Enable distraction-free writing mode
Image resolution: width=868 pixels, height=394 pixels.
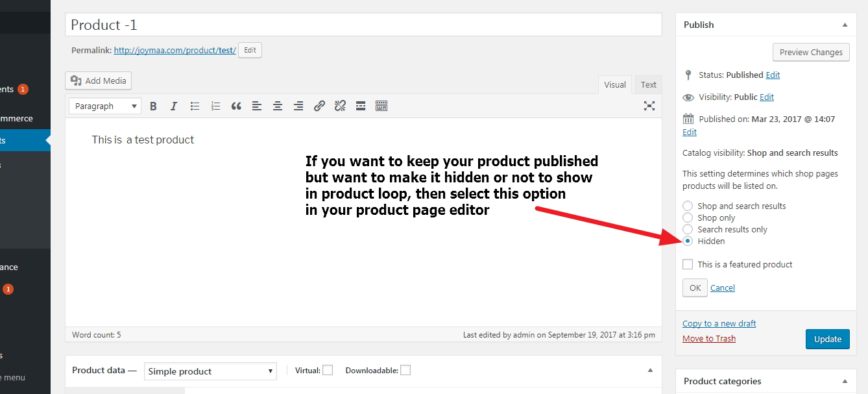coord(649,106)
